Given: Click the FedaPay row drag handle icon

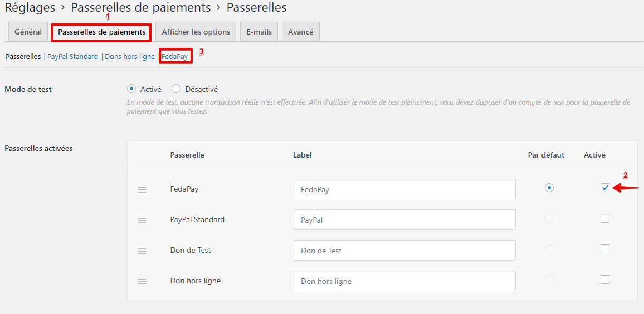Looking at the screenshot, I should [x=142, y=190].
